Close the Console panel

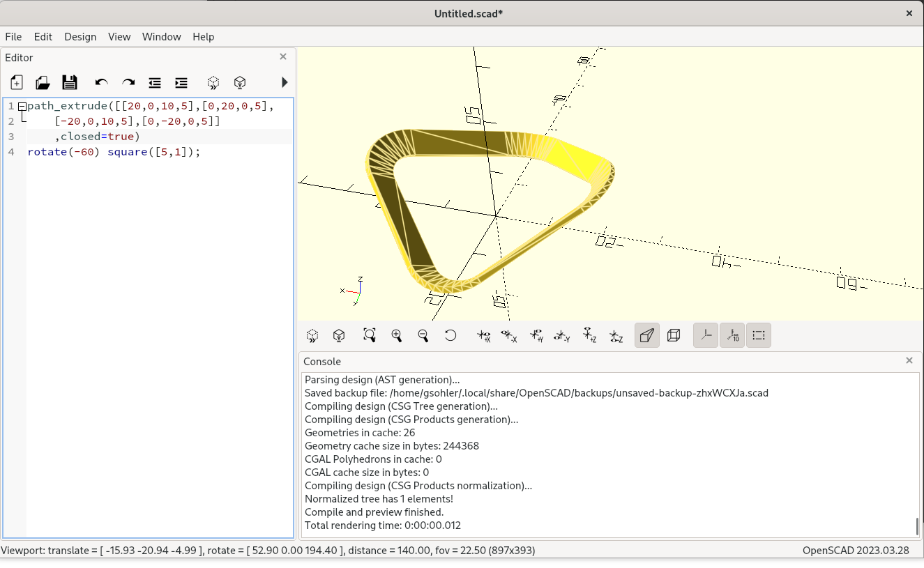(909, 360)
